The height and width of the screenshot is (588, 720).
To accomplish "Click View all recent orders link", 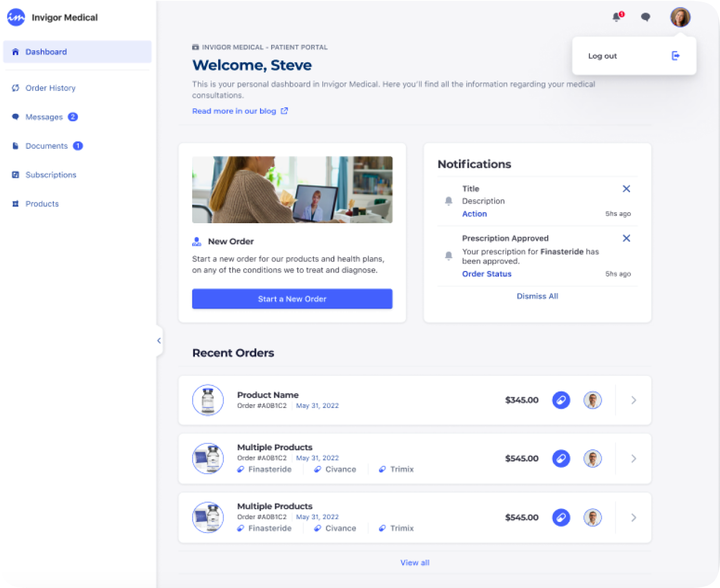I will coord(415,562).
